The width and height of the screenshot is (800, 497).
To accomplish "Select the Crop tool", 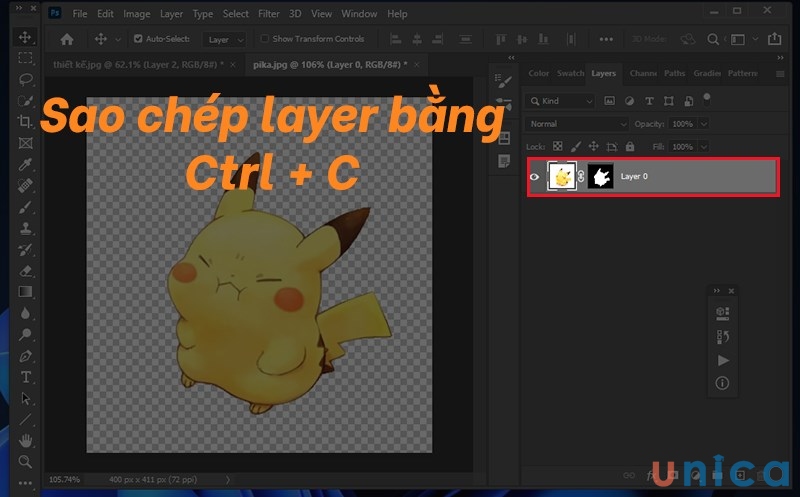I will click(x=25, y=122).
